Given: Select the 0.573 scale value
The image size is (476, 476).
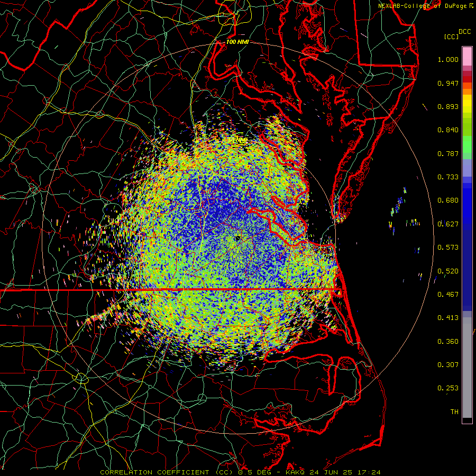Looking at the screenshot, I should [448, 248].
